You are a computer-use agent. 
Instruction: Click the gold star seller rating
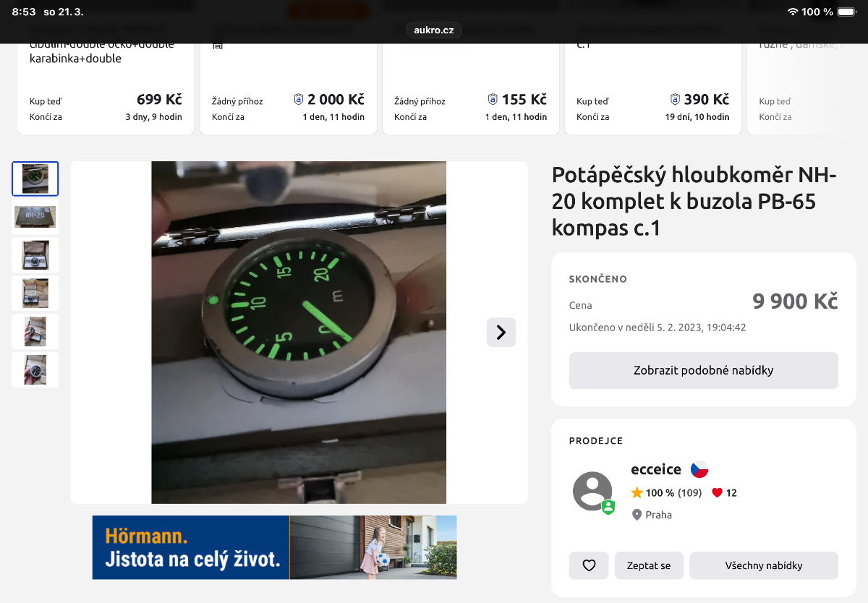point(637,493)
